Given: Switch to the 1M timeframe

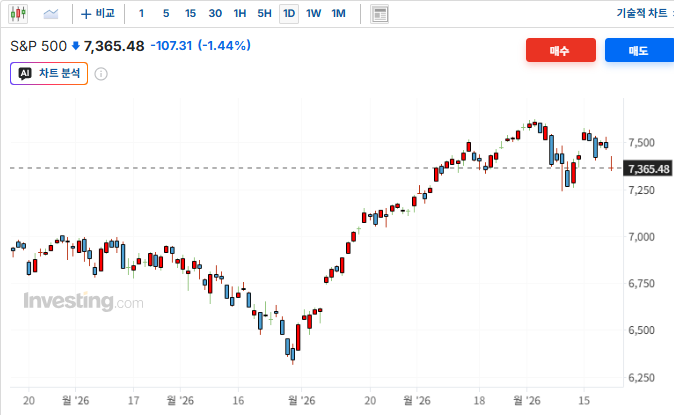Looking at the screenshot, I should pos(338,14).
